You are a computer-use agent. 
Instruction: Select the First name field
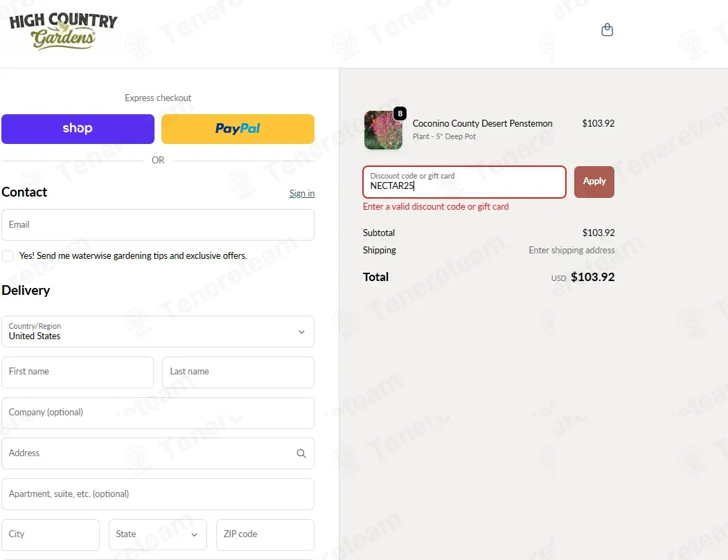pos(78,372)
